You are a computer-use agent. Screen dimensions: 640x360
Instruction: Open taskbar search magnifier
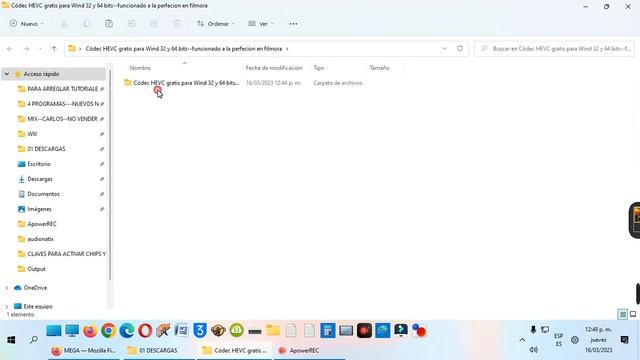(34, 340)
